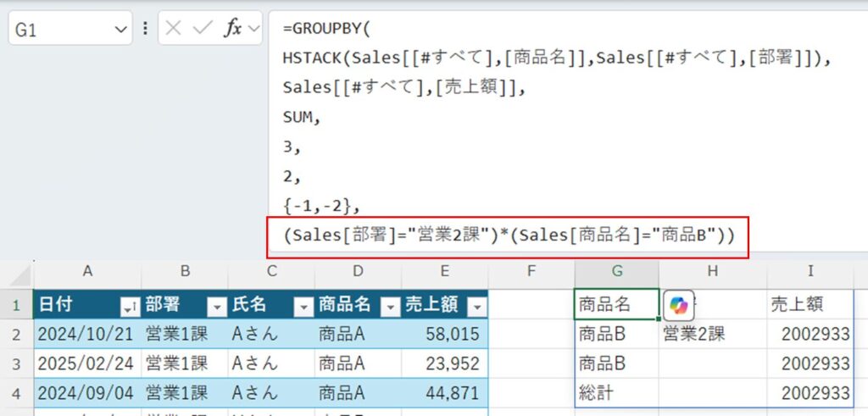Select cell I4 with total 2002933
The height and width of the screenshot is (416, 868).
pos(810,393)
